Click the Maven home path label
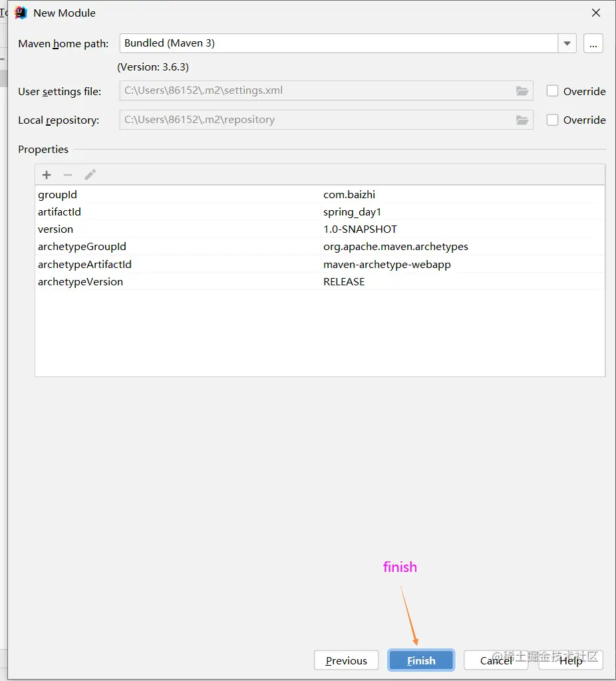Image resolution: width=616 pixels, height=681 pixels. 63,44
